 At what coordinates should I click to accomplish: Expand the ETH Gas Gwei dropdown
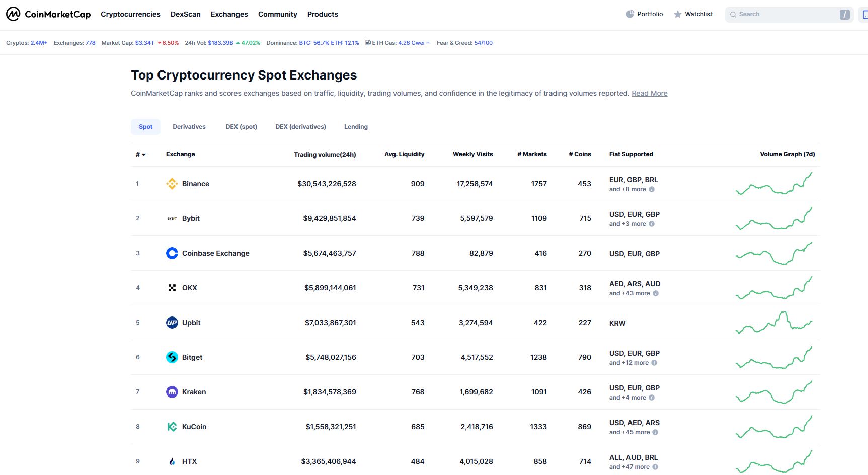(428, 43)
